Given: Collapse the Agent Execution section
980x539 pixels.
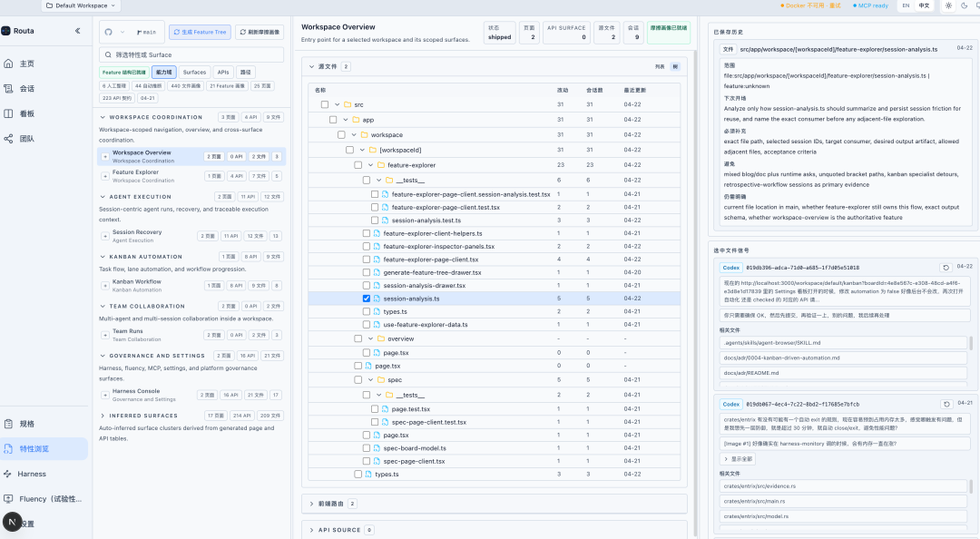Looking at the screenshot, I should [103, 196].
